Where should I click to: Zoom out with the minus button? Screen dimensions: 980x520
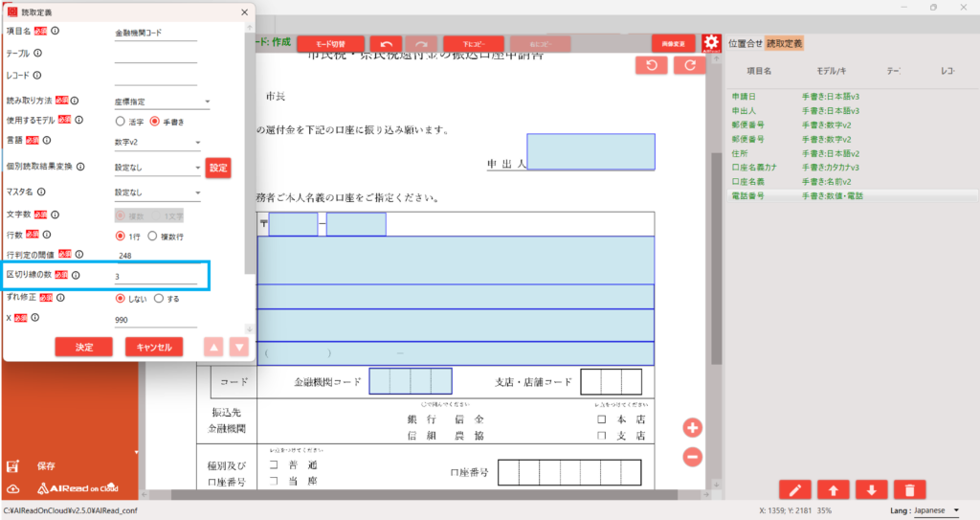(692, 457)
